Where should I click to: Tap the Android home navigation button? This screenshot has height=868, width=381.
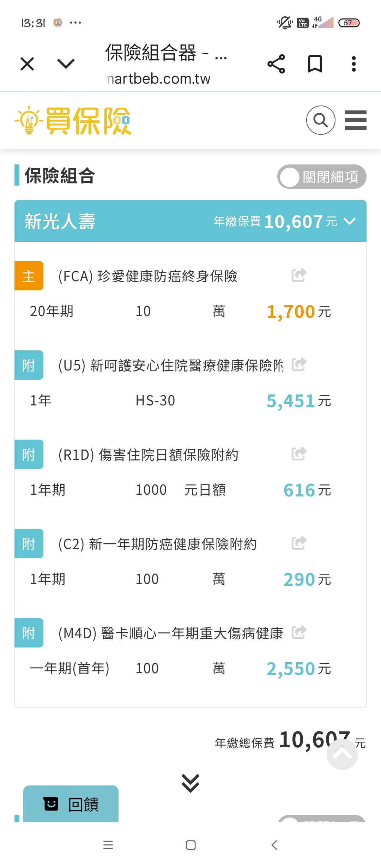tap(190, 845)
